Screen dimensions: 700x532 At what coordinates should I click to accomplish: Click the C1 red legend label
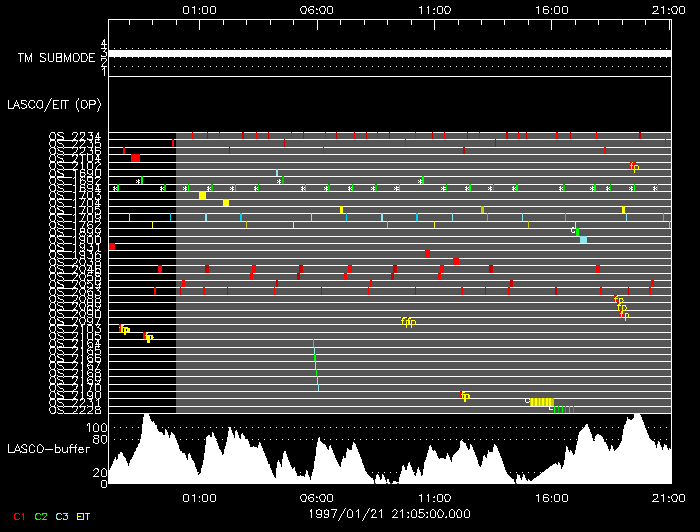pyautogui.click(x=18, y=515)
